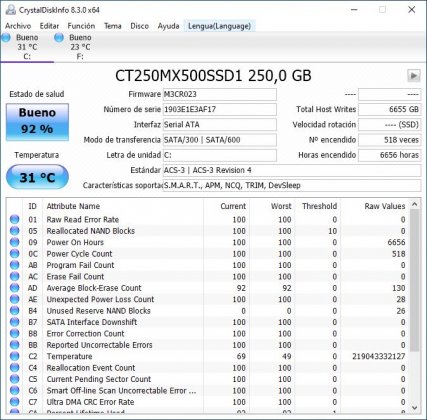Click status orb for Temperature attribute
The image size is (427, 420).
(x=15, y=356)
